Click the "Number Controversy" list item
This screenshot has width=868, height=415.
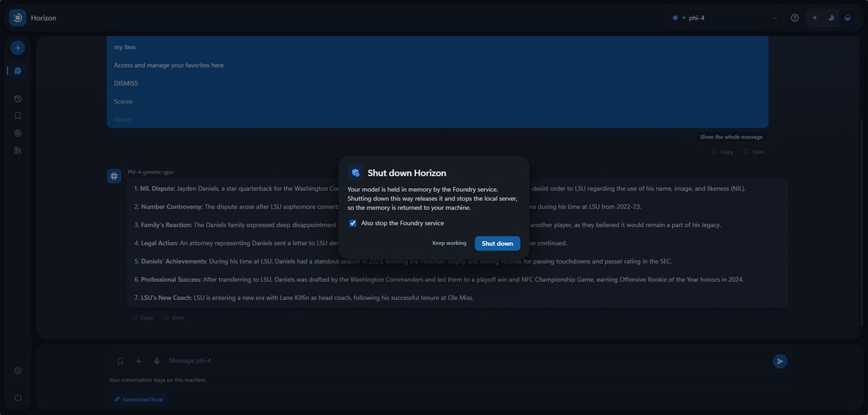(388, 207)
